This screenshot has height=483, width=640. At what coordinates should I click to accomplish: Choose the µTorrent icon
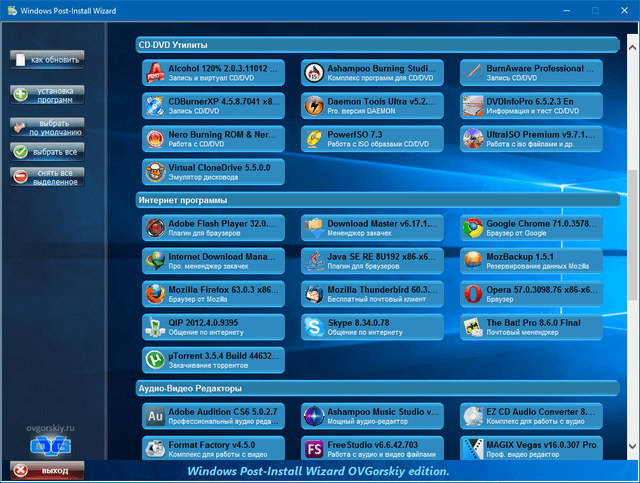pyautogui.click(x=156, y=360)
